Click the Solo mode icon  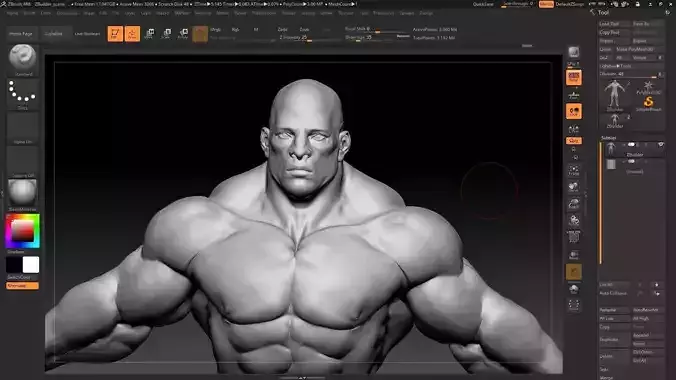(x=574, y=289)
